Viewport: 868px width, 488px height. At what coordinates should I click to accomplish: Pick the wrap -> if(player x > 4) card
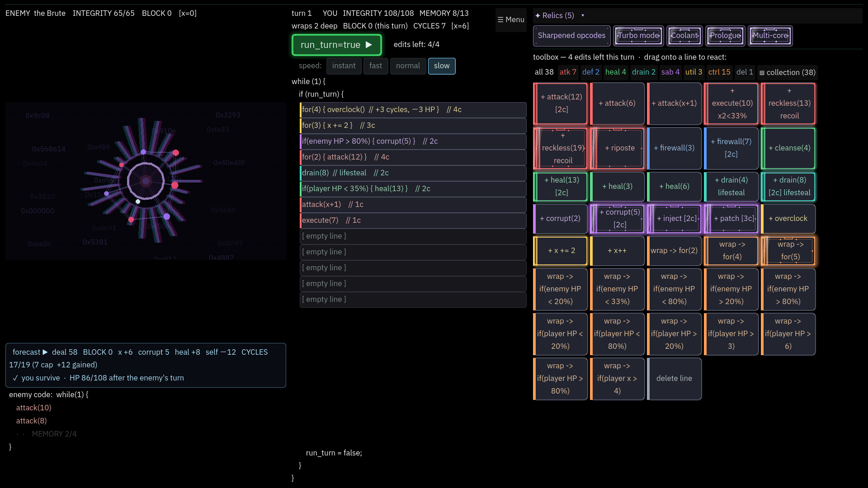(x=618, y=379)
